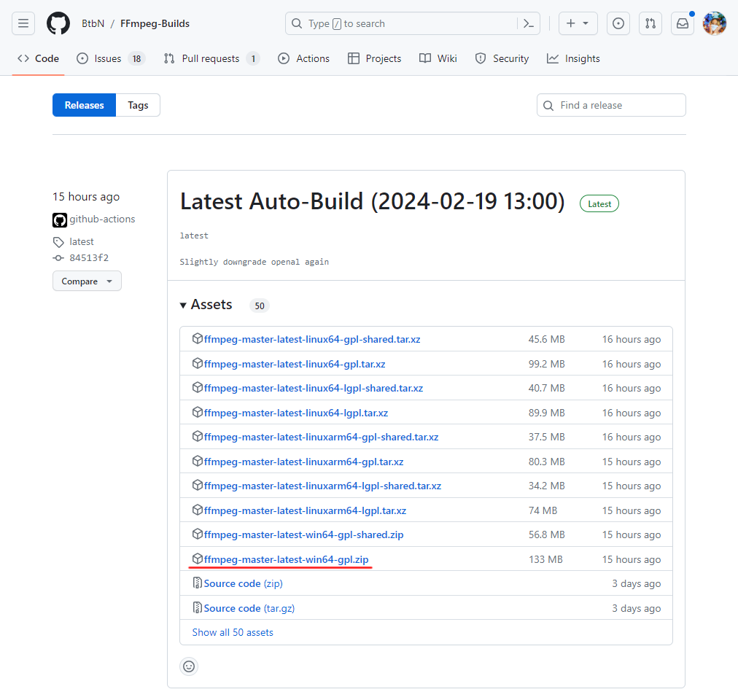738x700 pixels.
Task: Open the Projects tab
Action: click(x=374, y=58)
